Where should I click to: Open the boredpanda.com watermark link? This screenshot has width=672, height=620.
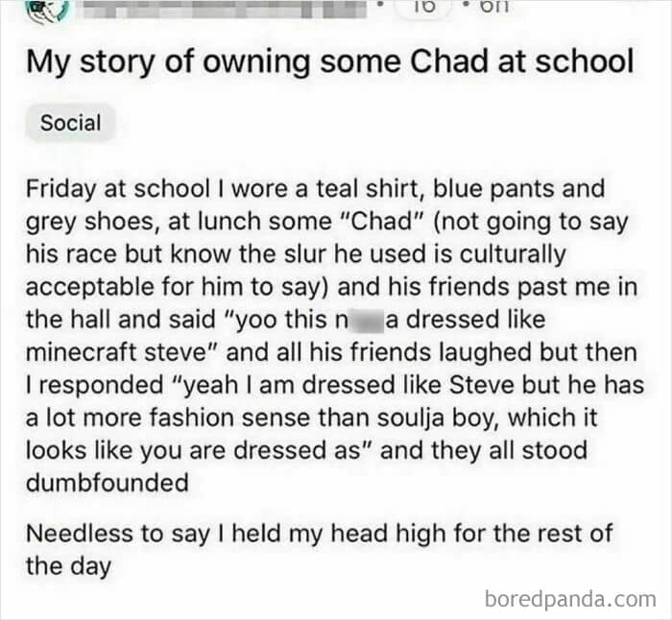click(x=570, y=600)
